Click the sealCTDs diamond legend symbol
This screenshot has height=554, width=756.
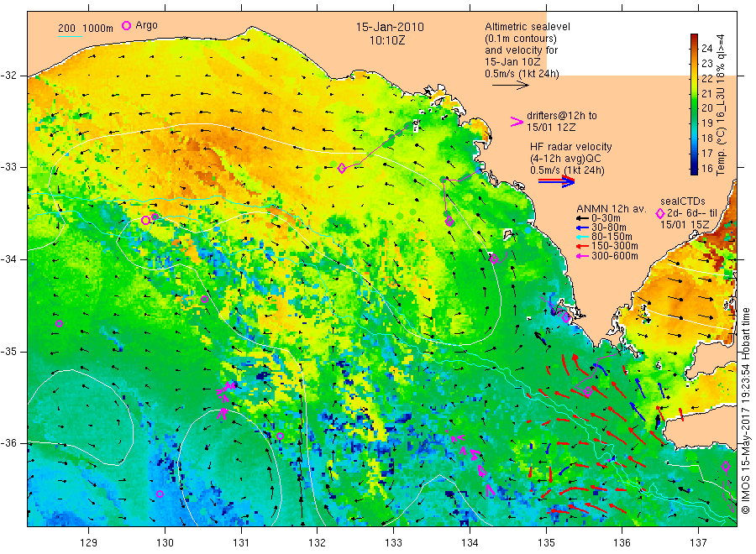click(660, 213)
